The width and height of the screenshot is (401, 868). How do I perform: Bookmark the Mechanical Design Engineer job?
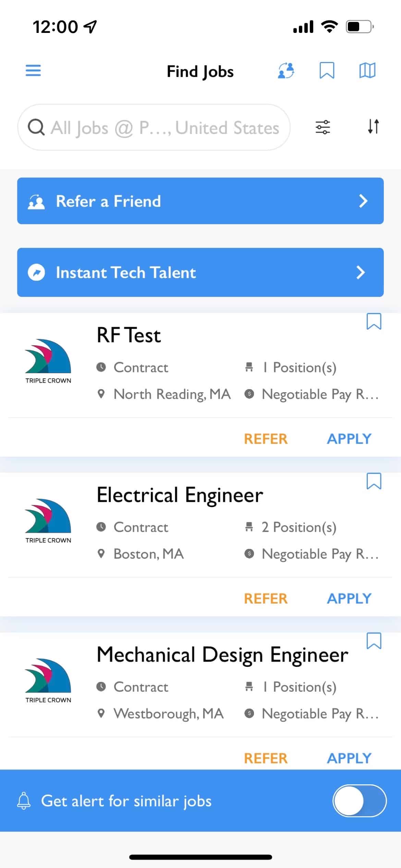coord(374,641)
